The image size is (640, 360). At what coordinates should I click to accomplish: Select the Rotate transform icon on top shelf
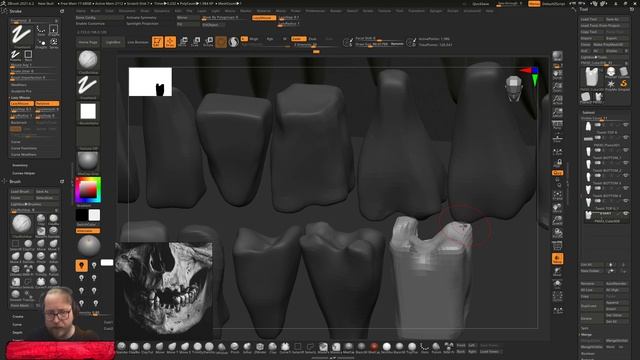[x=208, y=42]
